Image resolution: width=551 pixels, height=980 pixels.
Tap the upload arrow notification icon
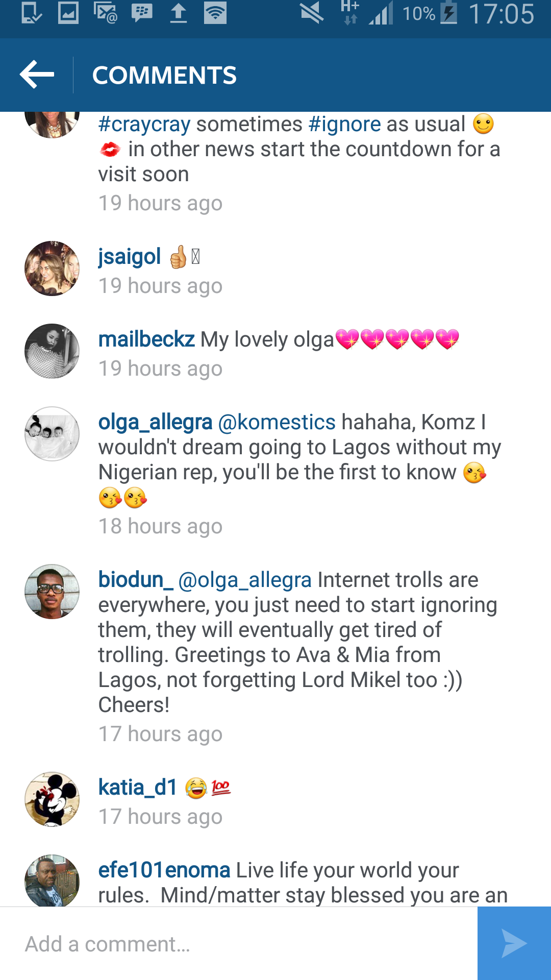tap(178, 13)
